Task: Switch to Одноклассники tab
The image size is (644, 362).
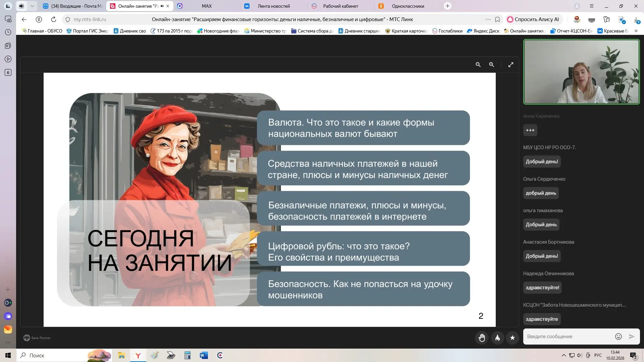Action: [408, 6]
